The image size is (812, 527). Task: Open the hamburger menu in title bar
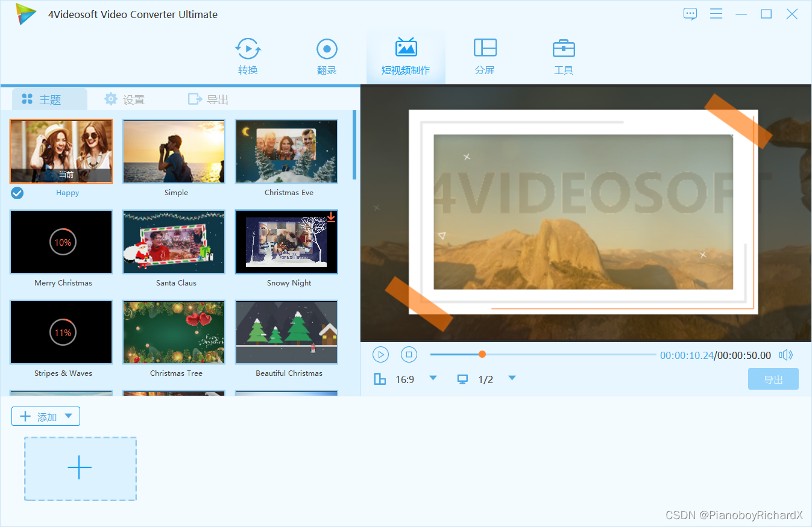click(716, 14)
